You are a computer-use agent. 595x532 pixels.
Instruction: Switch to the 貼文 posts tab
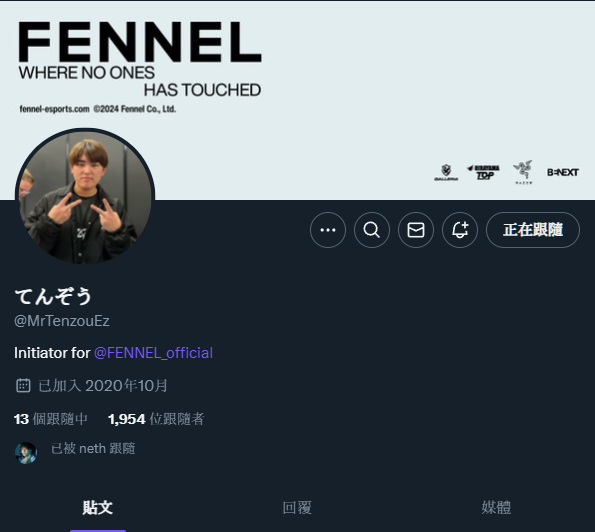[x=98, y=508]
